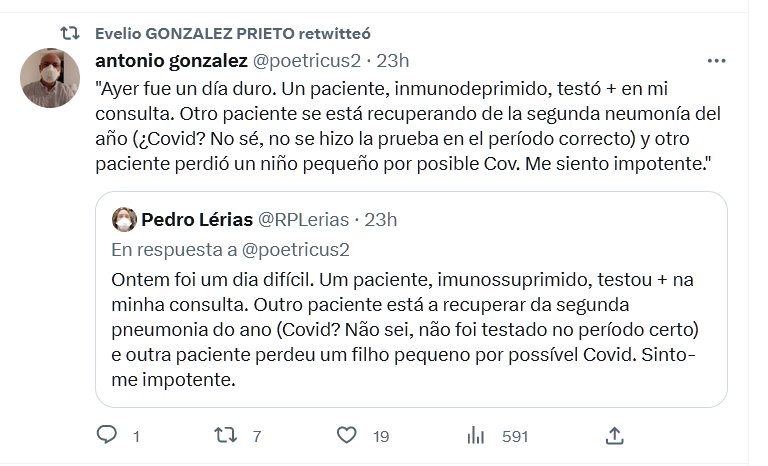
Task: Open tweet analytics bar chart icon
Action: (476, 436)
